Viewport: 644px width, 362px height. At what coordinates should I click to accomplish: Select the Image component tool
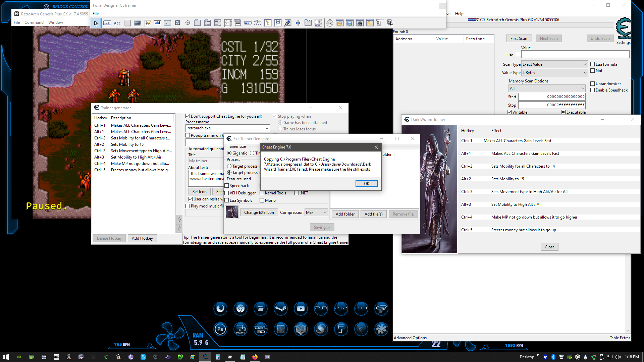[x=137, y=23]
